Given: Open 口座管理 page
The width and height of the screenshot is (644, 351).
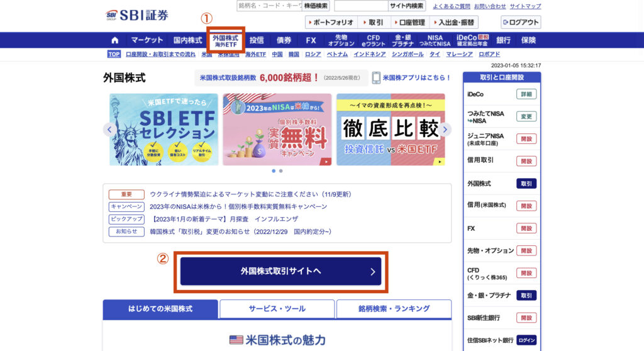Looking at the screenshot, I should click(409, 22).
